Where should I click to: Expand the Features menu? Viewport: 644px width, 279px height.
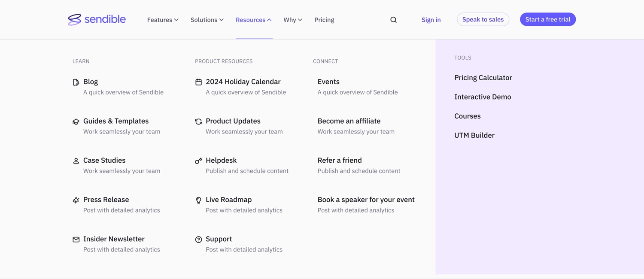pos(163,20)
